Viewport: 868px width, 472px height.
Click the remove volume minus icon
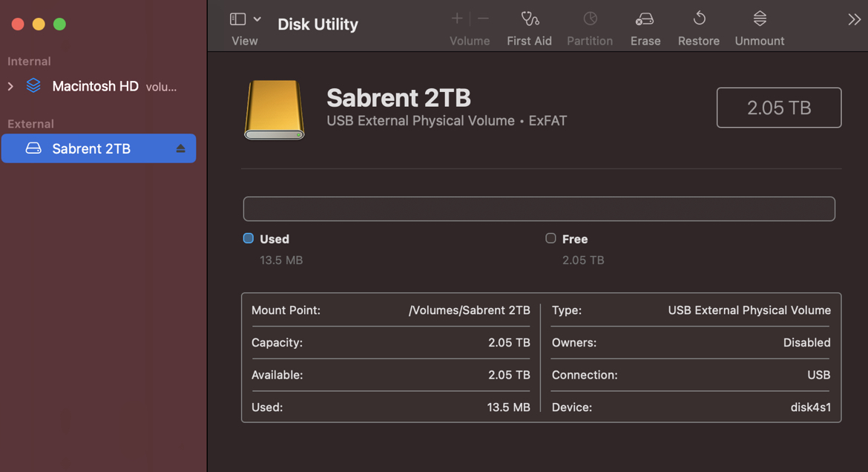tap(483, 19)
